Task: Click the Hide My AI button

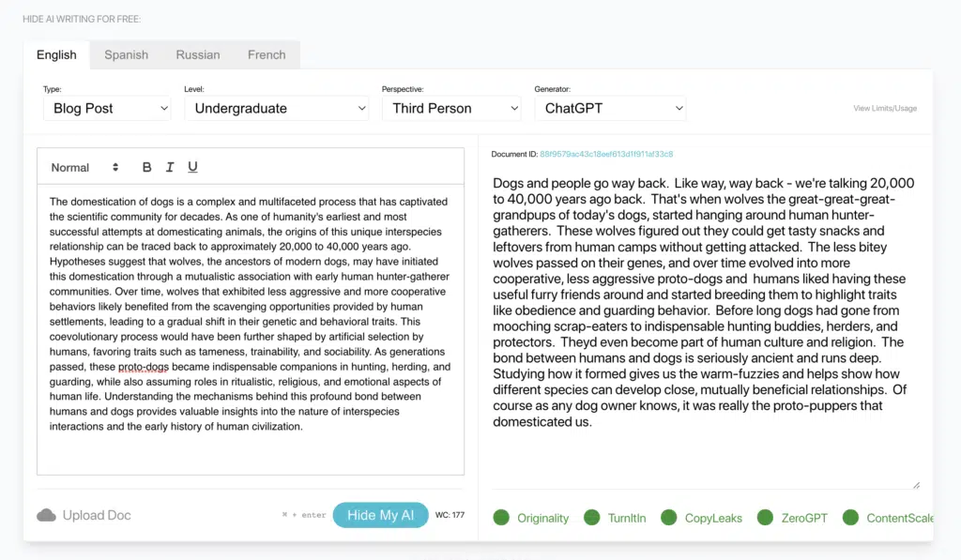Action: point(381,515)
